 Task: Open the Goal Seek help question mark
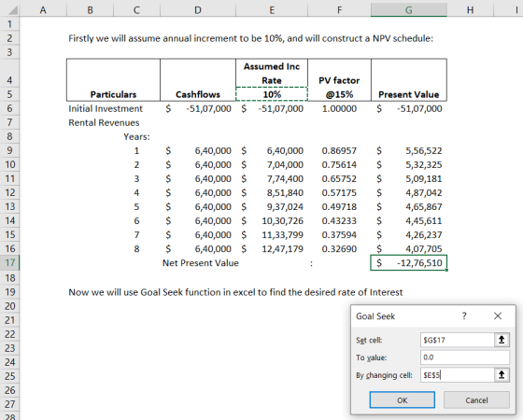pyautogui.click(x=464, y=315)
